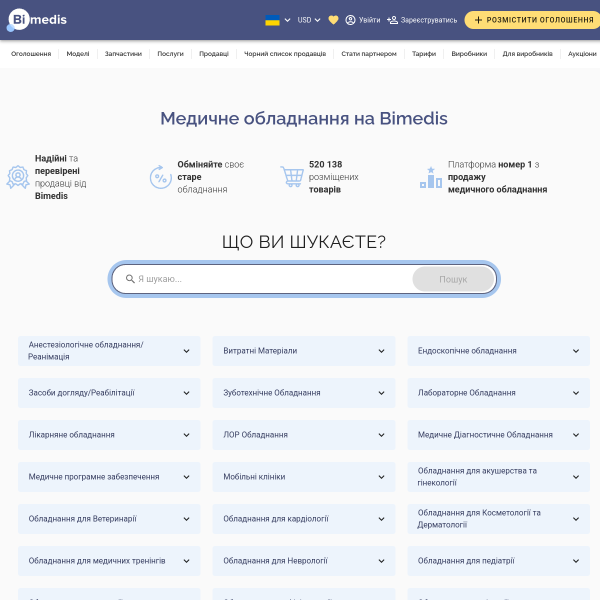The height and width of the screenshot is (600, 600).
Task: Expand Медичне програмне забезпечення category
Action: tap(109, 477)
